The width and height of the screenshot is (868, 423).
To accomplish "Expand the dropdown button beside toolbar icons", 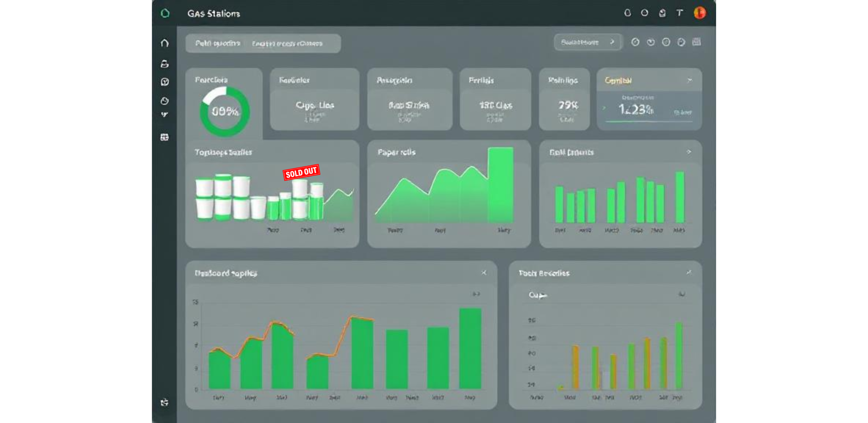I will [x=587, y=42].
